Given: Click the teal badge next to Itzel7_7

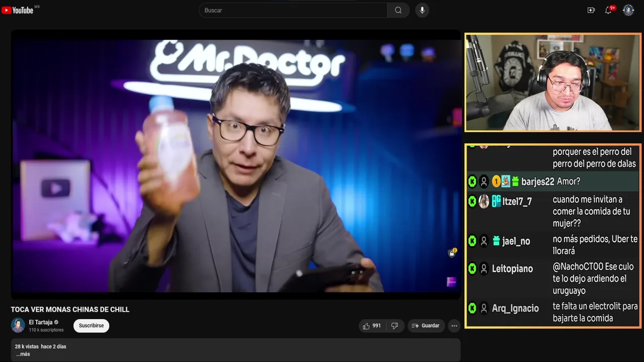Looking at the screenshot, I should pyautogui.click(x=496, y=201).
